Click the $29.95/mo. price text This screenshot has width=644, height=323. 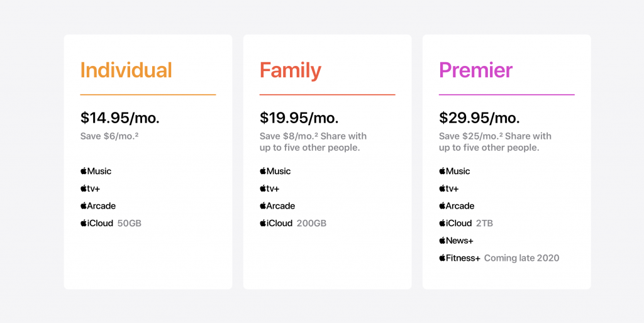point(478,118)
